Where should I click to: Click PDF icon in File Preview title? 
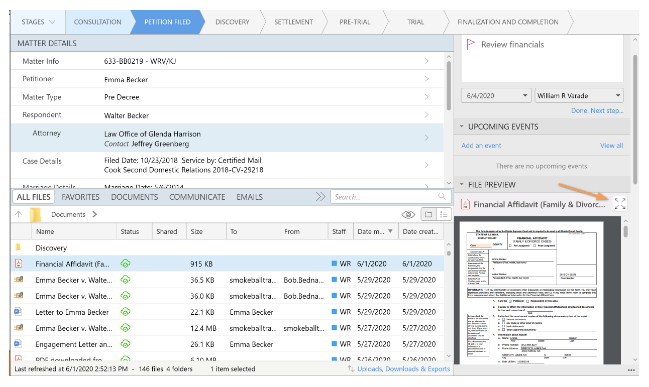tap(465, 204)
